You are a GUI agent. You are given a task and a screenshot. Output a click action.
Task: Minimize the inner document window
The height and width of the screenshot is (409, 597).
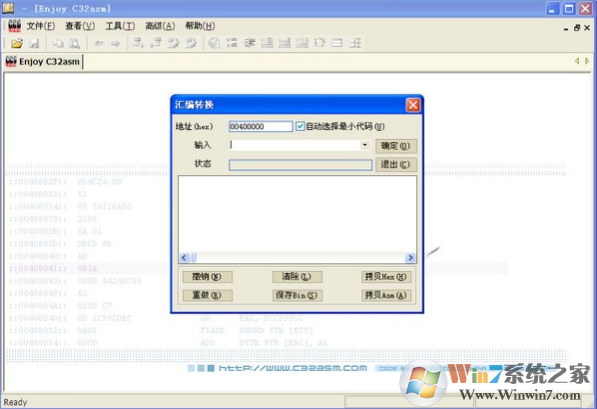tap(566, 28)
